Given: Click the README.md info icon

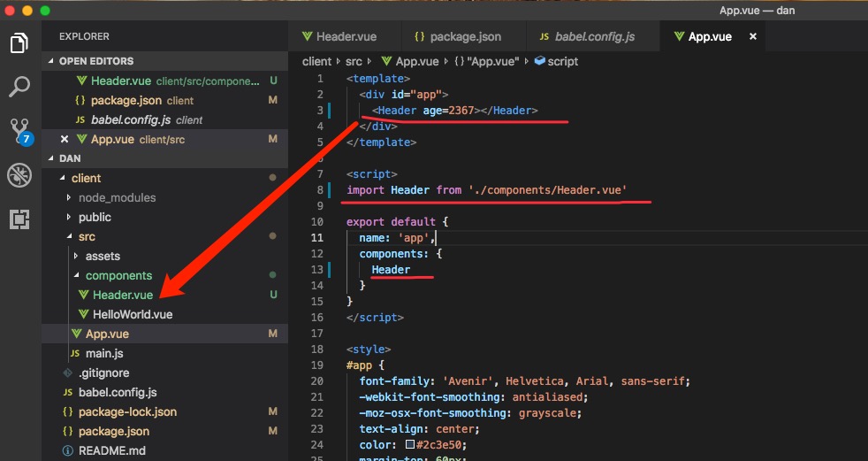Looking at the screenshot, I should 67,450.
